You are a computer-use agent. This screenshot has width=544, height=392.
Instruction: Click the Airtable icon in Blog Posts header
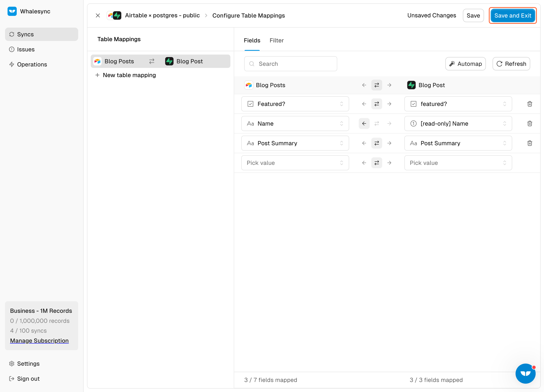pyautogui.click(x=249, y=85)
